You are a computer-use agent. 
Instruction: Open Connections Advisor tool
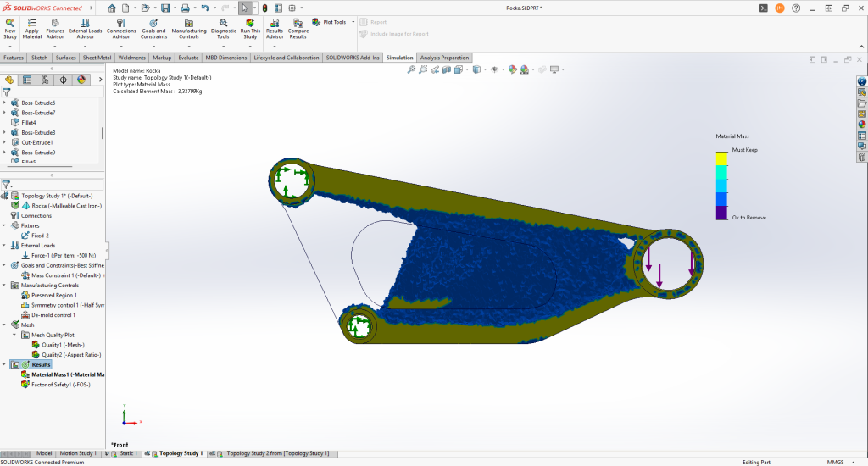coord(121,29)
